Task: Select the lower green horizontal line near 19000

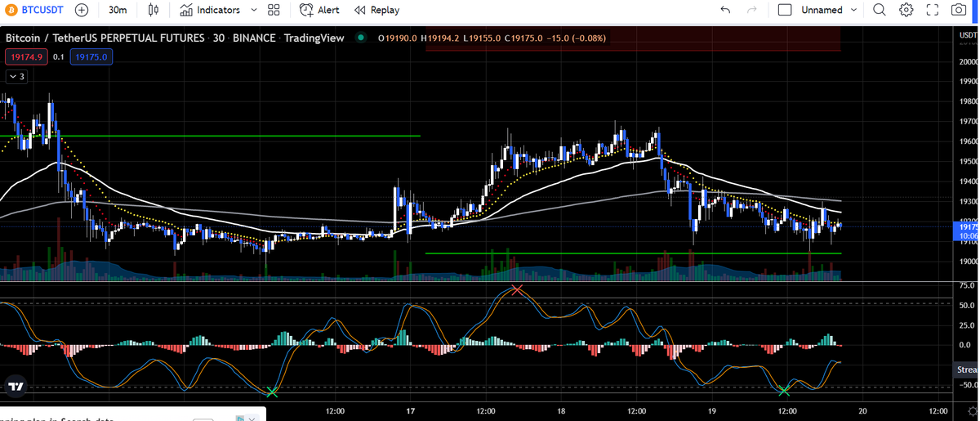Action: tap(633, 253)
